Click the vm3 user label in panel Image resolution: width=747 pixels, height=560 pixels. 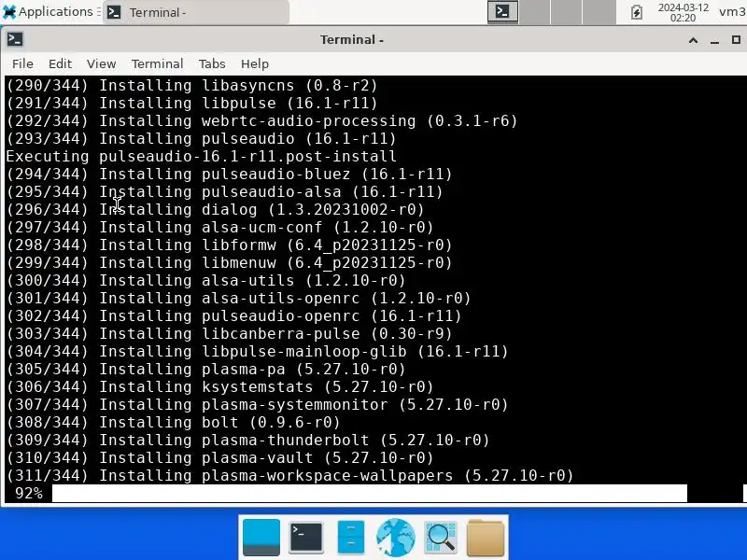coord(733,11)
